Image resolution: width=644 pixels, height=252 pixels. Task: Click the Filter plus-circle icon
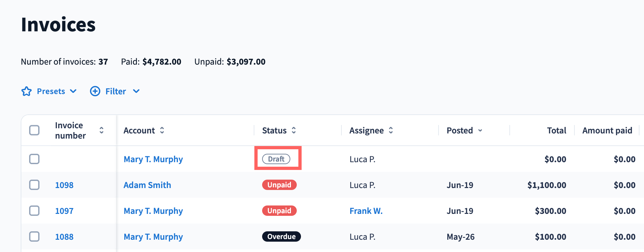click(x=95, y=91)
